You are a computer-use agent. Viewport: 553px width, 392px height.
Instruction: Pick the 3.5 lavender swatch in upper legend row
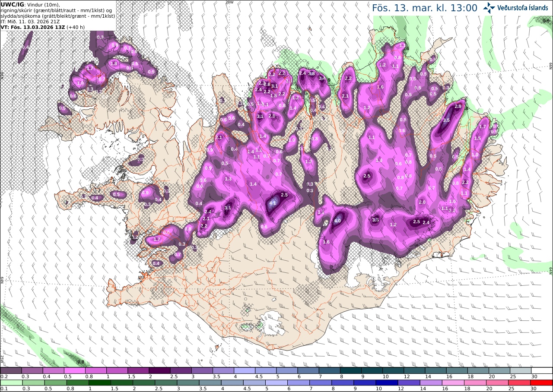[223, 370]
